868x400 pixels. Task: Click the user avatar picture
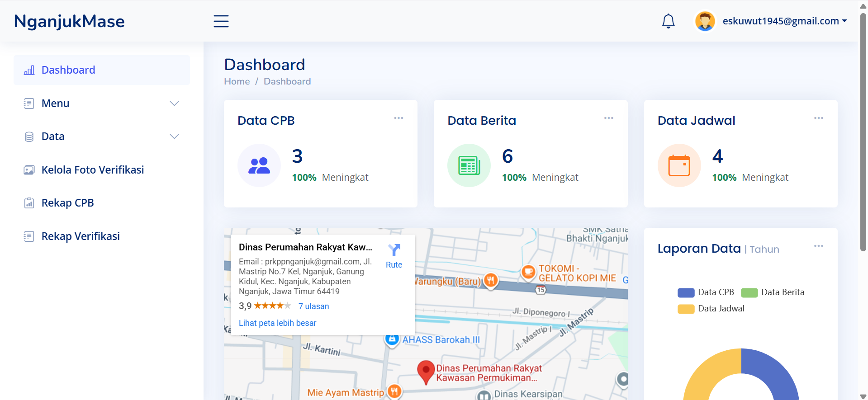point(705,21)
